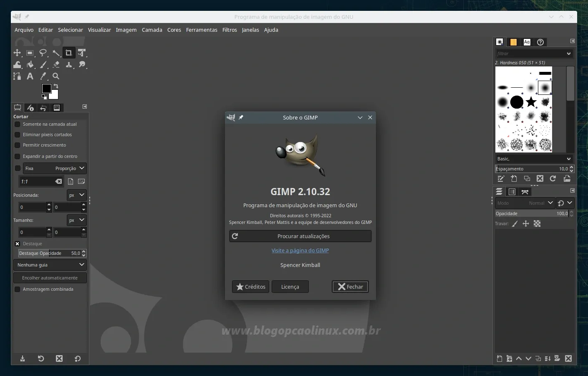588x376 pixels.
Task: Enable 'Permitir crescimento' option
Action: pyautogui.click(x=18, y=145)
